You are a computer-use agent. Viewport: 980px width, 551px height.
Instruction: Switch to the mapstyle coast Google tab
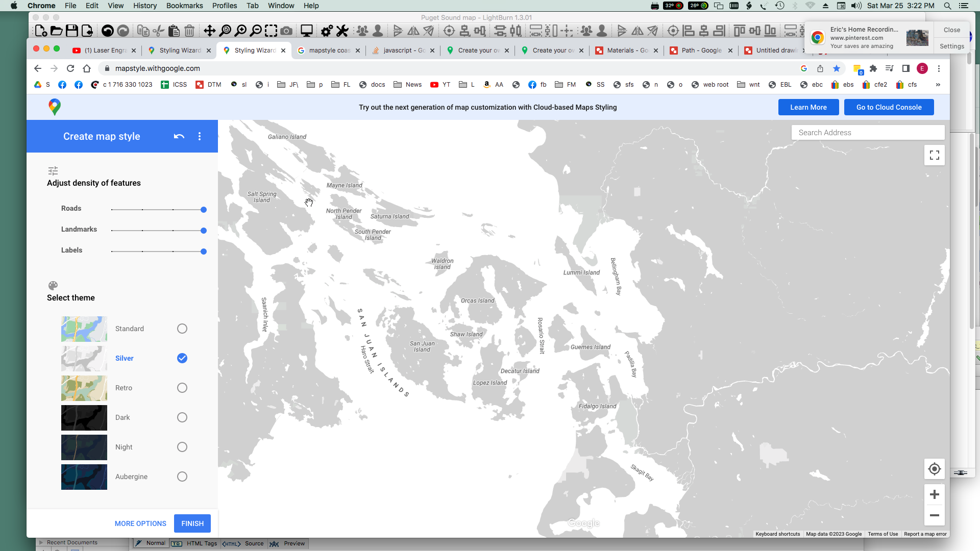[x=327, y=51]
